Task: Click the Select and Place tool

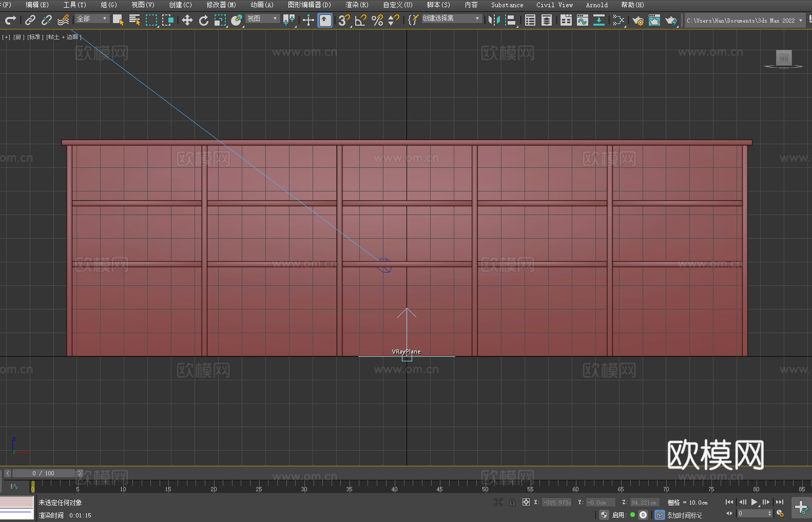Action: click(x=237, y=20)
